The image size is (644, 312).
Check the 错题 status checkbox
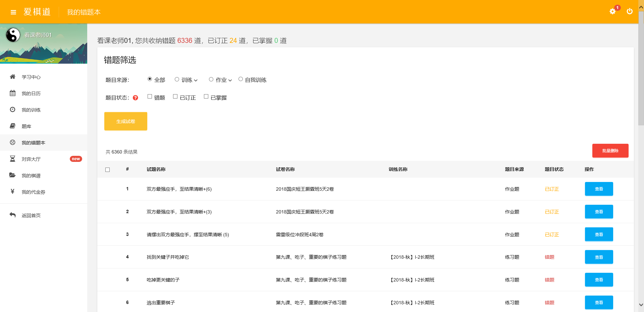tap(150, 97)
